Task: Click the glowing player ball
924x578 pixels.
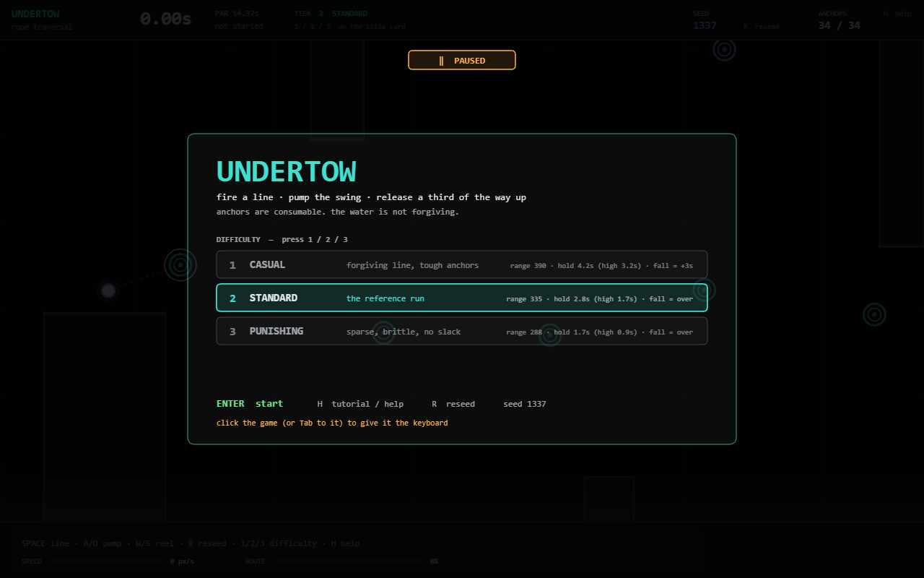Action: [108, 290]
